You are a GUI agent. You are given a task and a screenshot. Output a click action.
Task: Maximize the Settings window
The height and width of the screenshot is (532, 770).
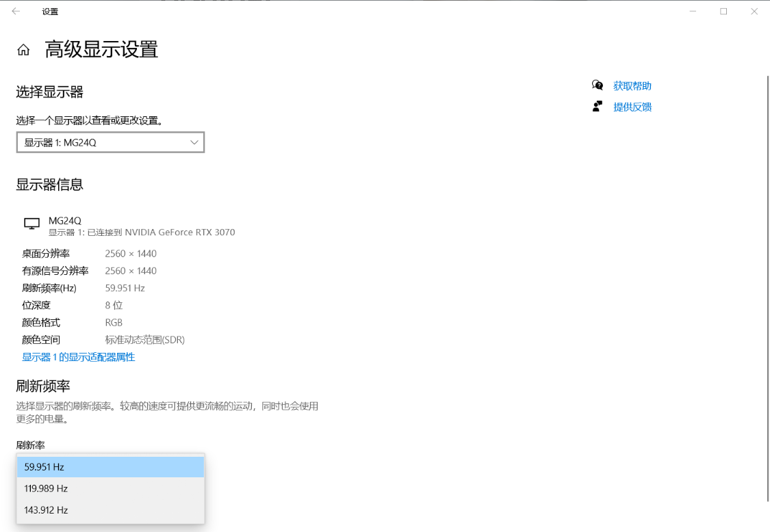point(723,12)
